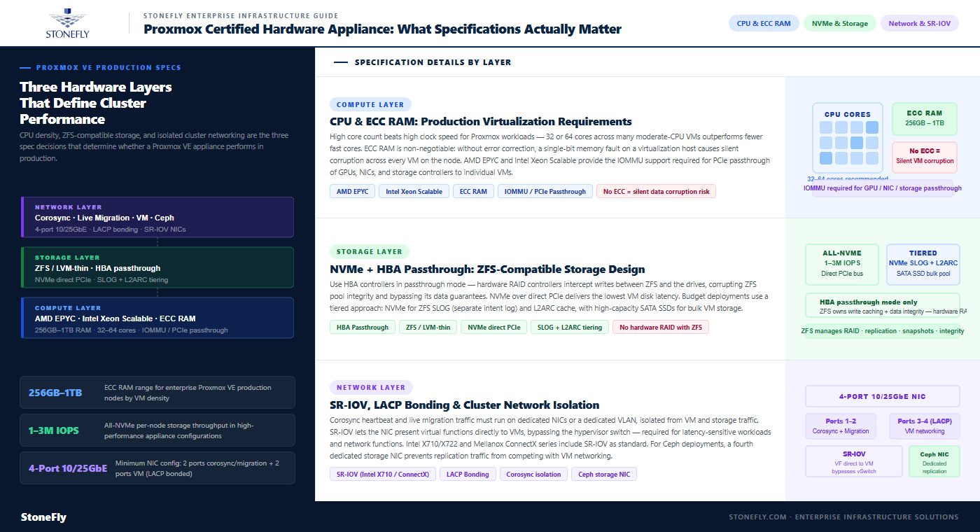
Task: Click the AMD EPYC tag
Action: 352,191
